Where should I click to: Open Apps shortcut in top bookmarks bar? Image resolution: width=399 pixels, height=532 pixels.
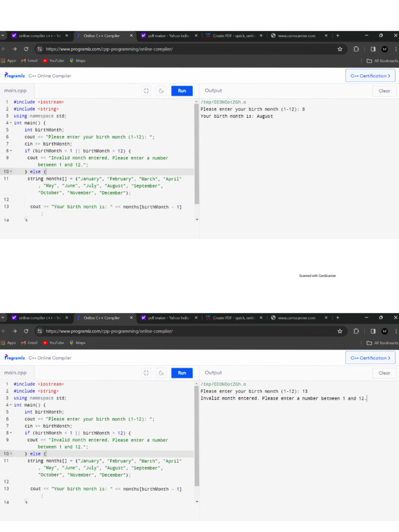click(x=8, y=61)
